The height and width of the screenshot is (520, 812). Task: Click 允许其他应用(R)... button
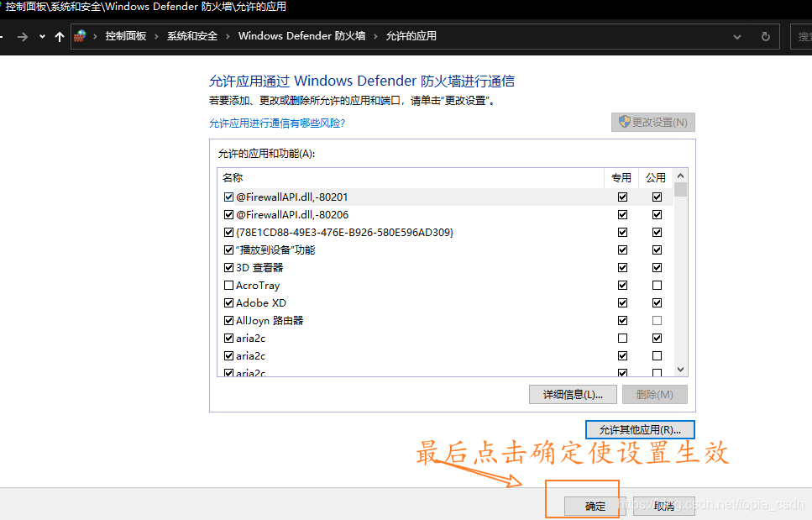click(640, 430)
